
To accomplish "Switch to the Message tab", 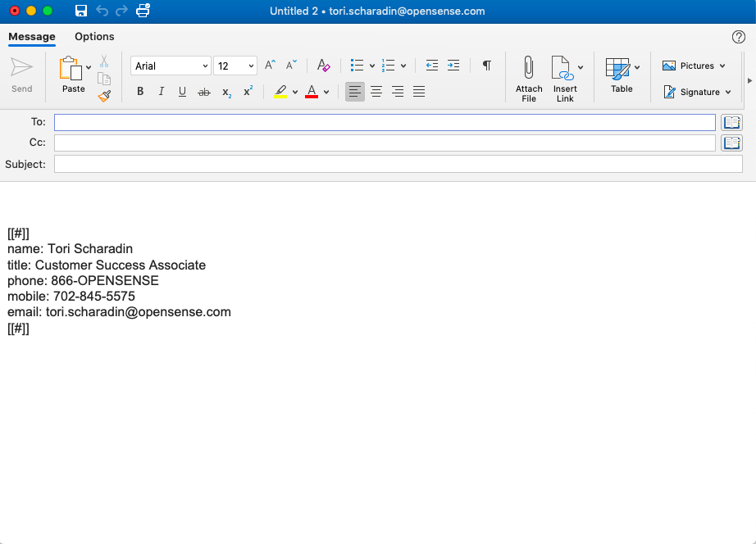I will point(32,37).
